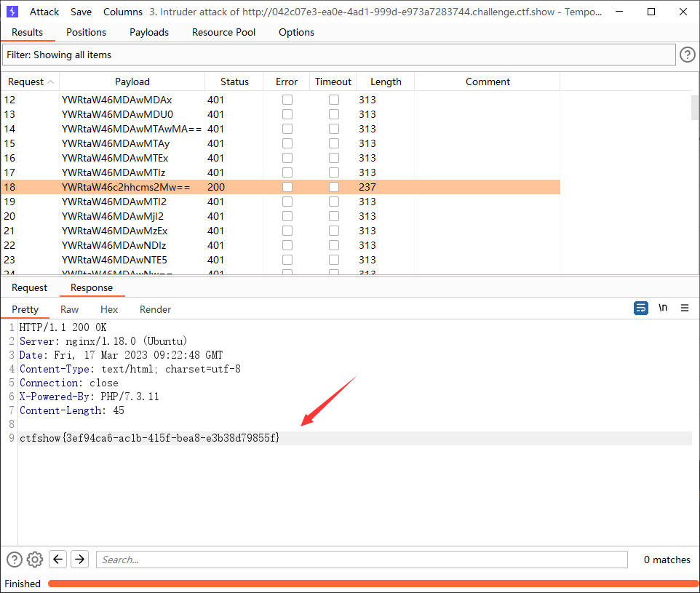This screenshot has height=593, width=700.
Task: Select payload row YWRtaW46MDAwMTI2
Action: point(280,202)
